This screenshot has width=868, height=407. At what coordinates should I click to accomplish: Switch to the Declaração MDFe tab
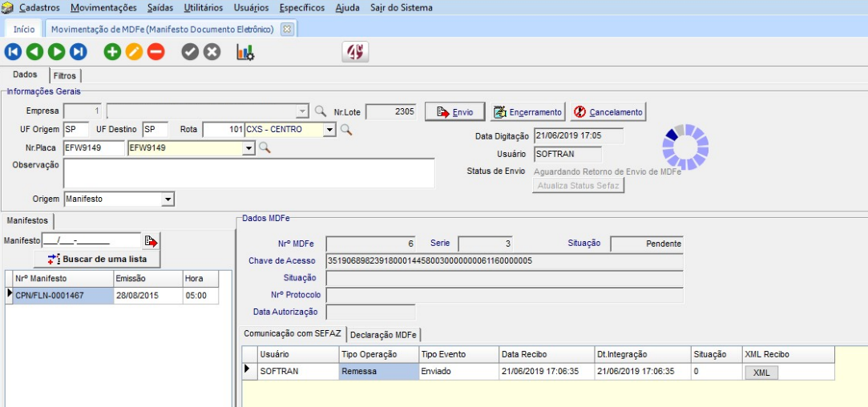383,334
